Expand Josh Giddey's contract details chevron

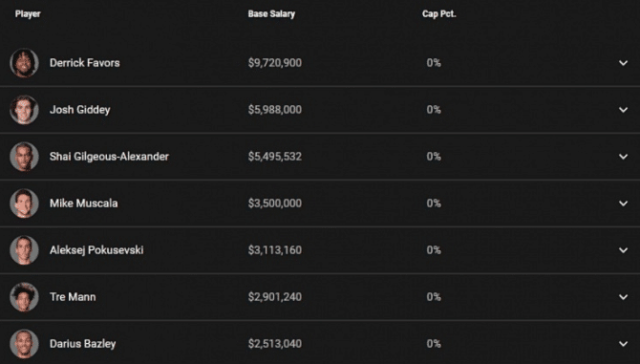pyautogui.click(x=623, y=110)
